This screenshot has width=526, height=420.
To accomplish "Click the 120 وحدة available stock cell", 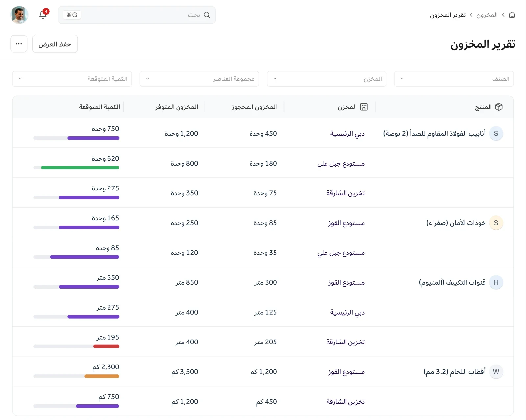I will click(x=184, y=253).
